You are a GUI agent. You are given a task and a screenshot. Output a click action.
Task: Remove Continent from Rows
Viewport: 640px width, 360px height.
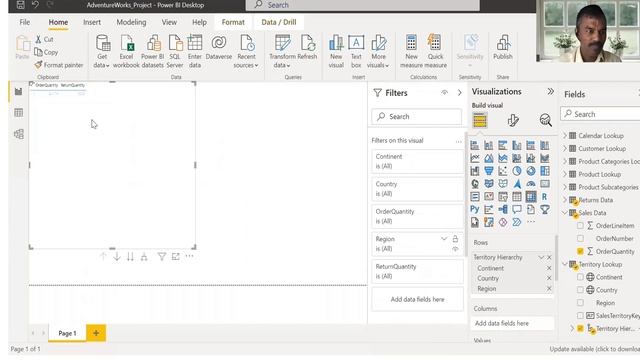click(549, 268)
